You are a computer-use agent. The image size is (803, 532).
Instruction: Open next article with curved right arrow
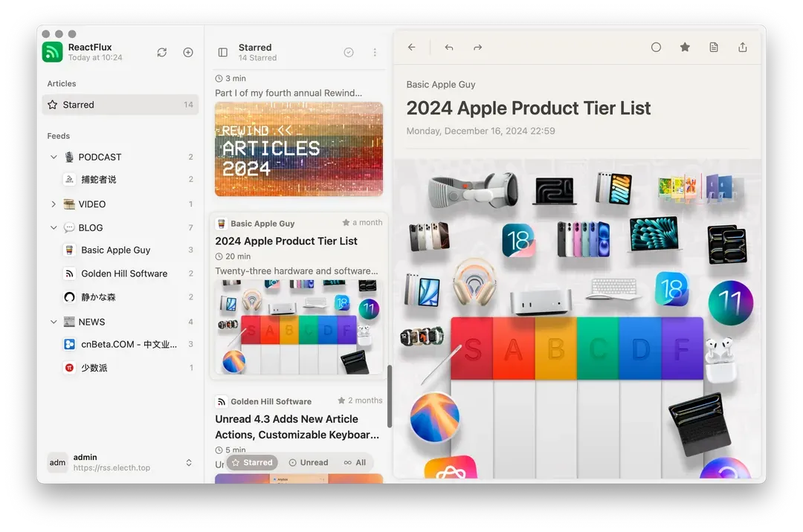click(x=477, y=48)
